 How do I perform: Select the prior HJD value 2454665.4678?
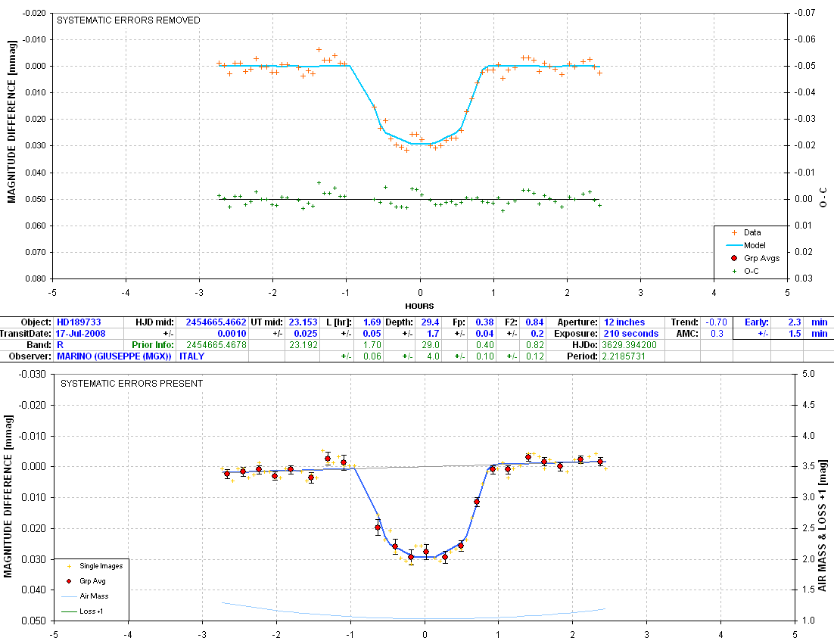216,345
